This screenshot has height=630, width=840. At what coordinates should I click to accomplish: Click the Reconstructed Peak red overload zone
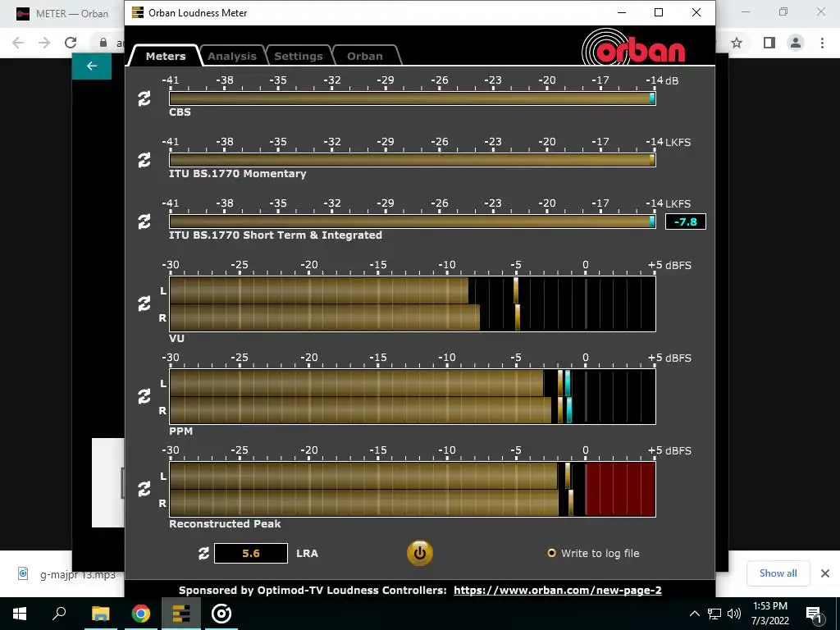[620, 489]
